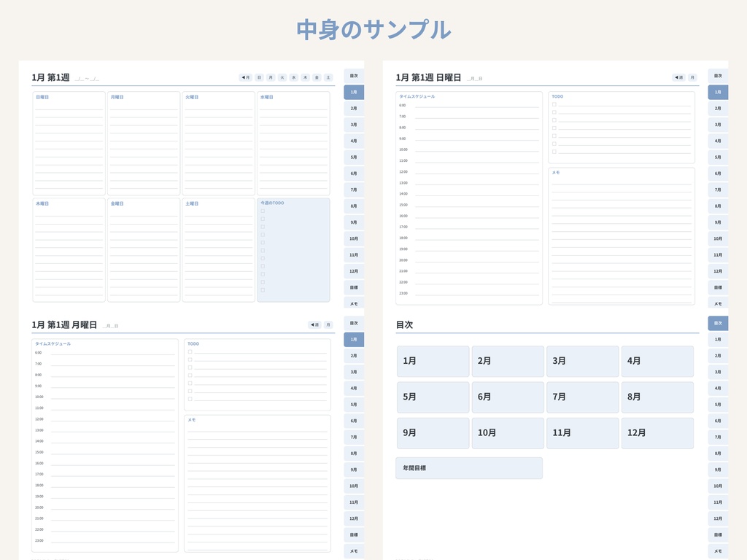Image resolution: width=747 pixels, height=560 pixels.
Task: Select highlighted 1月 side tab on weekly page
Action: 354,92
